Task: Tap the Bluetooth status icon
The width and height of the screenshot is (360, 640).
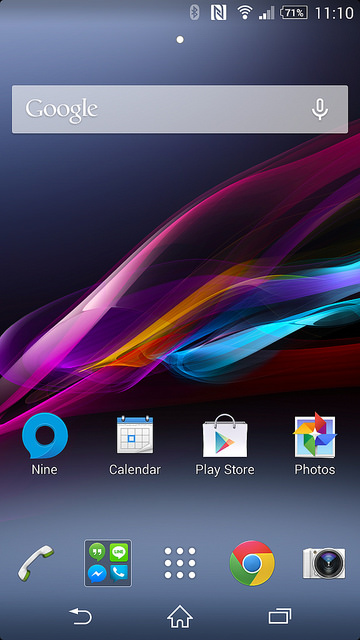Action: click(195, 13)
